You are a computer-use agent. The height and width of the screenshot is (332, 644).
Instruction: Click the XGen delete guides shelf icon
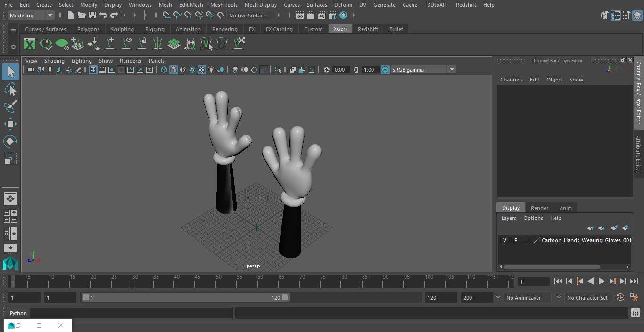click(x=238, y=44)
